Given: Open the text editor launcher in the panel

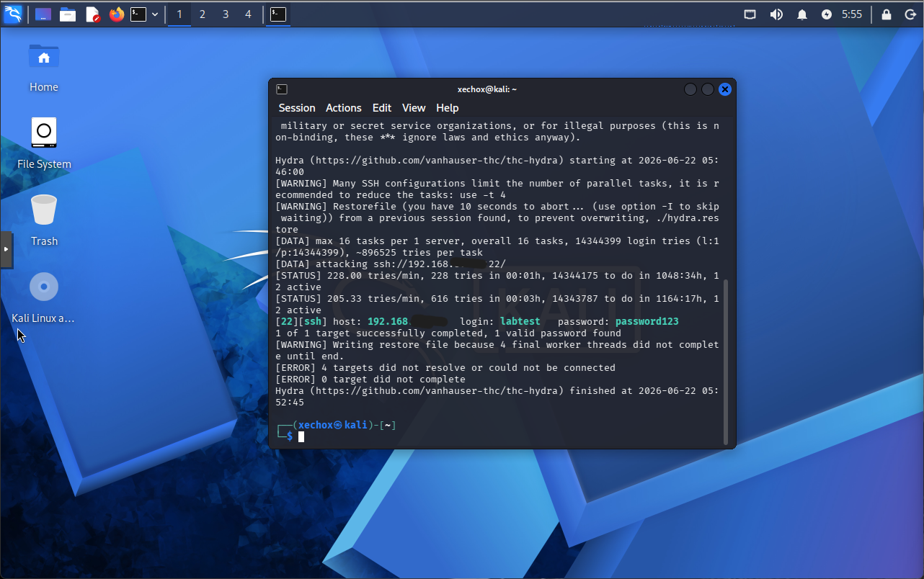Looking at the screenshot, I should pos(92,14).
